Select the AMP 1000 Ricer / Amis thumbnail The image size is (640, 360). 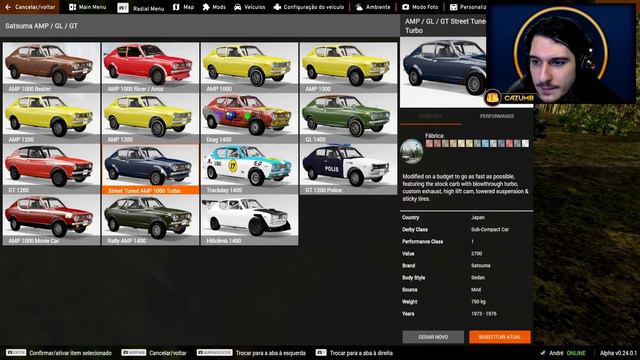click(150, 68)
